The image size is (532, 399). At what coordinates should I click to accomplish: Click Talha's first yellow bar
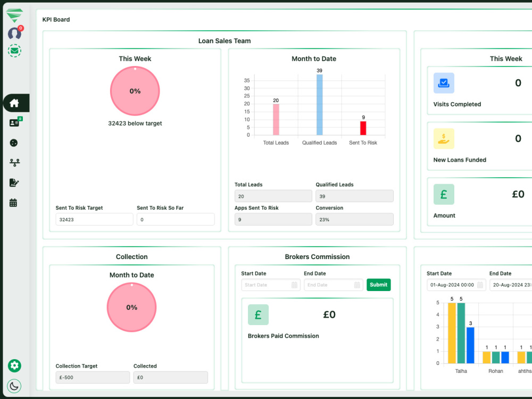click(x=452, y=333)
